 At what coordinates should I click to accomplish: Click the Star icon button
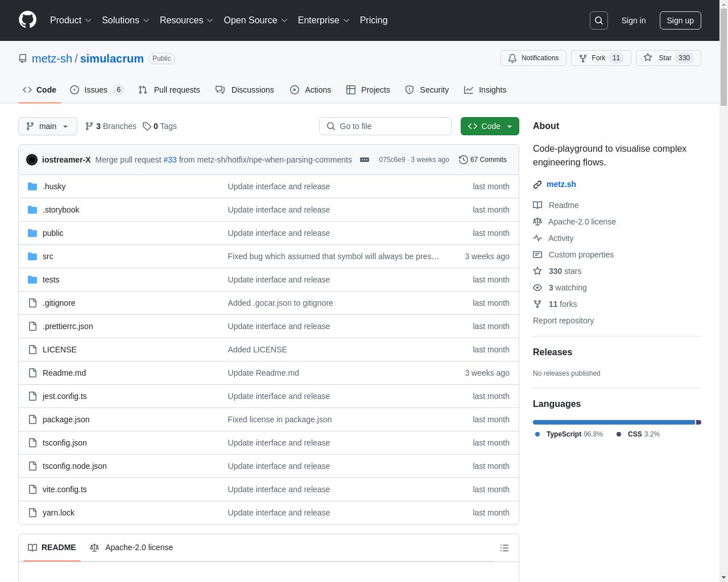(x=648, y=58)
